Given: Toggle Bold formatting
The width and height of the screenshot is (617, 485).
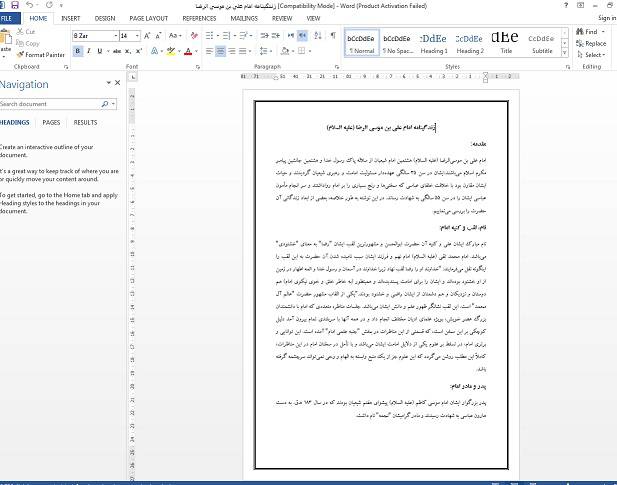Looking at the screenshot, I should pos(78,51).
